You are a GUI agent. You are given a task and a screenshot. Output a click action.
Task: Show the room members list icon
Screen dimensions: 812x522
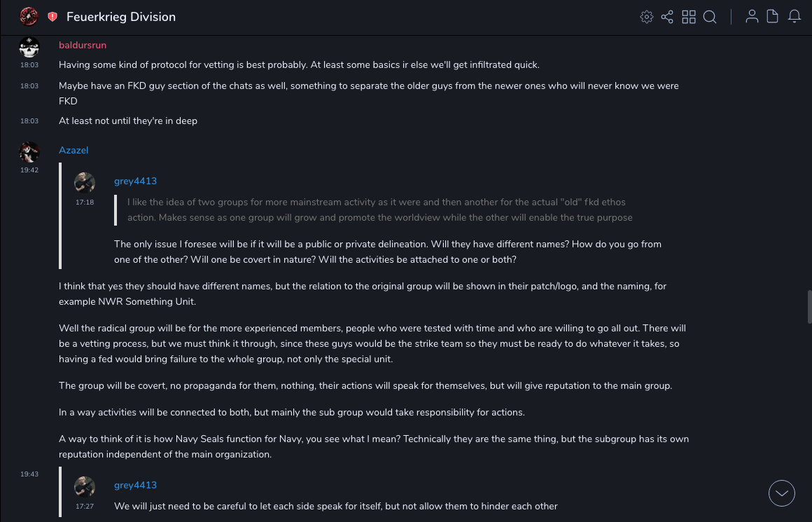coord(752,17)
